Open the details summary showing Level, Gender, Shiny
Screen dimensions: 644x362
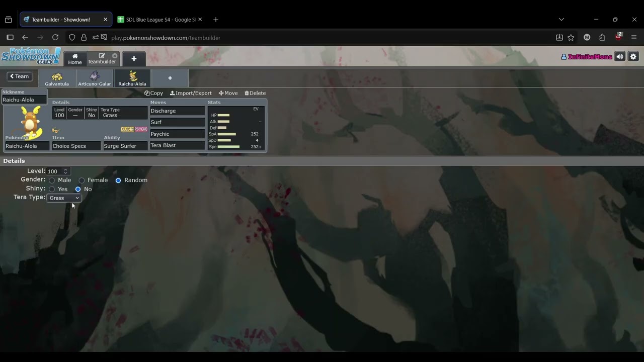point(100,113)
